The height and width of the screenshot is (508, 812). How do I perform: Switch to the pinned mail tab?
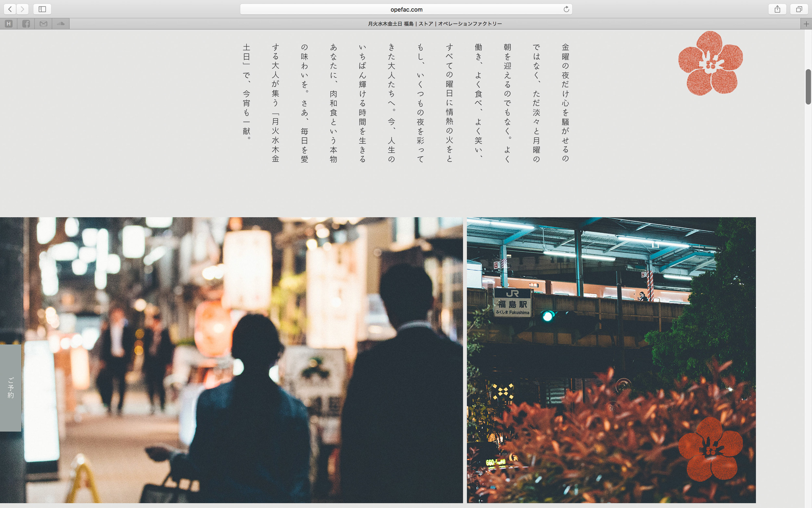coord(43,24)
